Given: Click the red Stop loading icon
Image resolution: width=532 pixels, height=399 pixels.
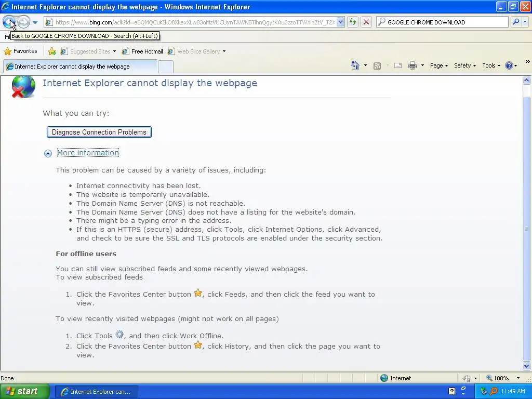Looking at the screenshot, I should pyautogui.click(x=366, y=22).
